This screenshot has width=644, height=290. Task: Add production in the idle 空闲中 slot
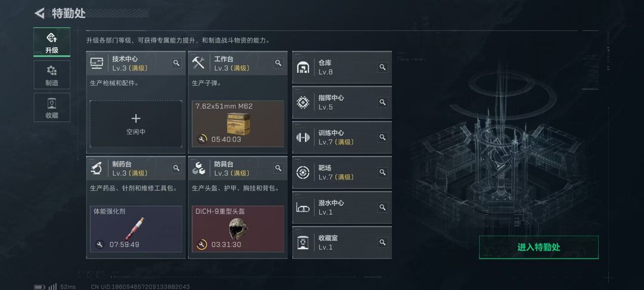(x=136, y=124)
